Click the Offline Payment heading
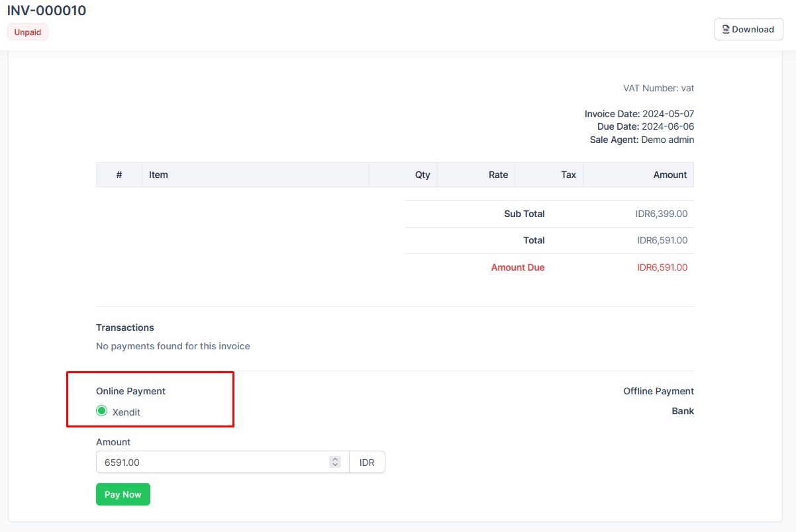The height and width of the screenshot is (532, 796). click(658, 391)
